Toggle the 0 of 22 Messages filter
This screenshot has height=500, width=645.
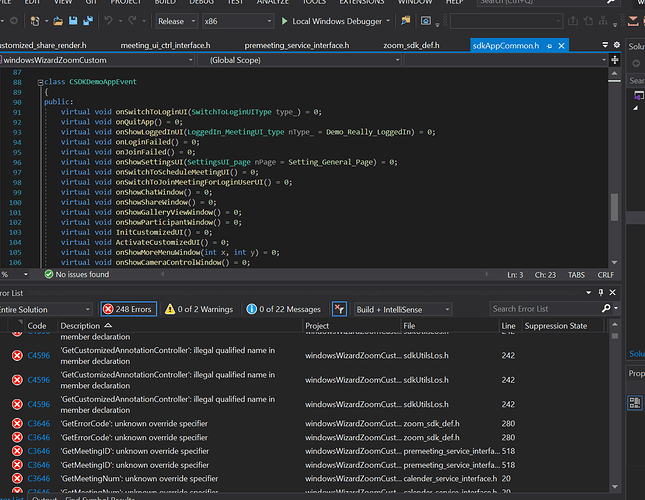[x=284, y=309]
